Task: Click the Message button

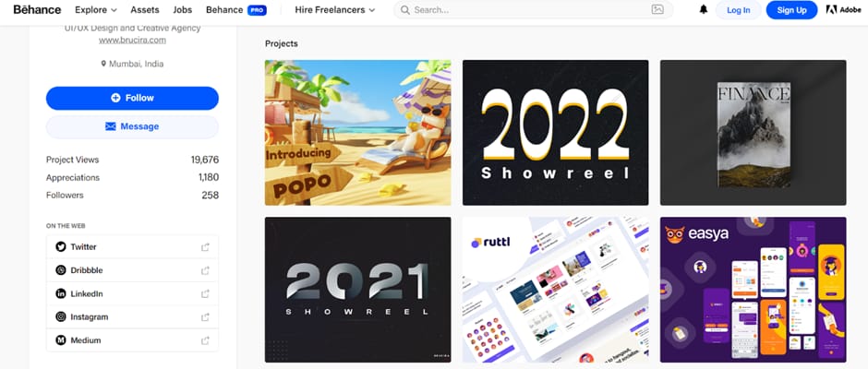Action: (x=132, y=126)
